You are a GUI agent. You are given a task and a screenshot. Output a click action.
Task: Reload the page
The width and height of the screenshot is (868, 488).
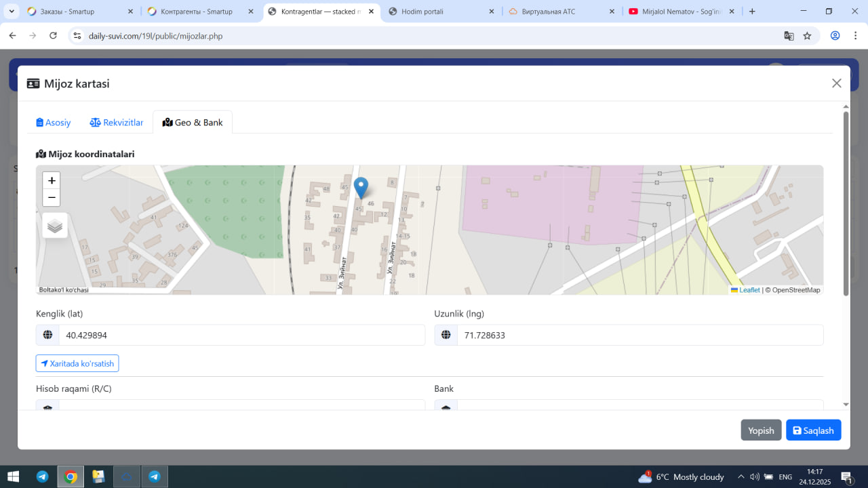(x=54, y=36)
